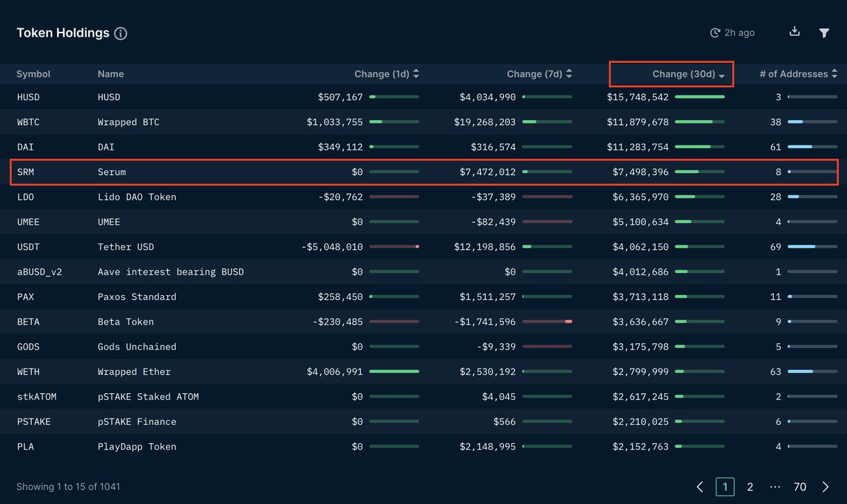Click the 69 addresses count for USDT
This screenshot has width=847, height=504.
[x=776, y=247]
